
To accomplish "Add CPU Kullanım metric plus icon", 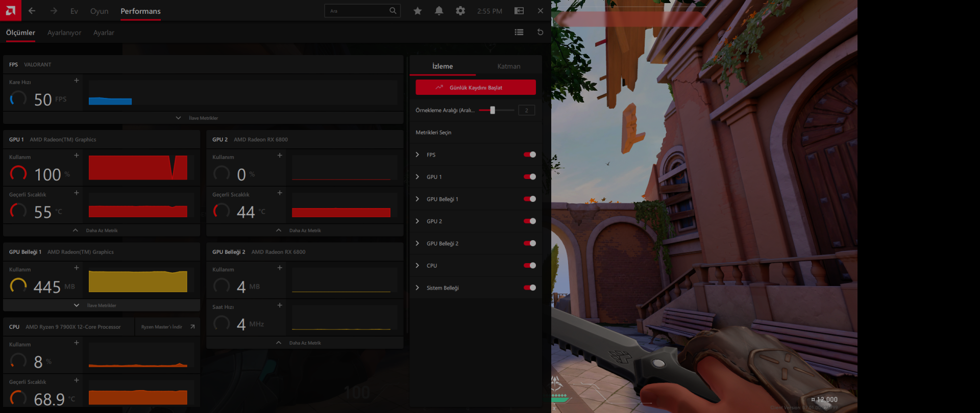I will pyautogui.click(x=77, y=343).
